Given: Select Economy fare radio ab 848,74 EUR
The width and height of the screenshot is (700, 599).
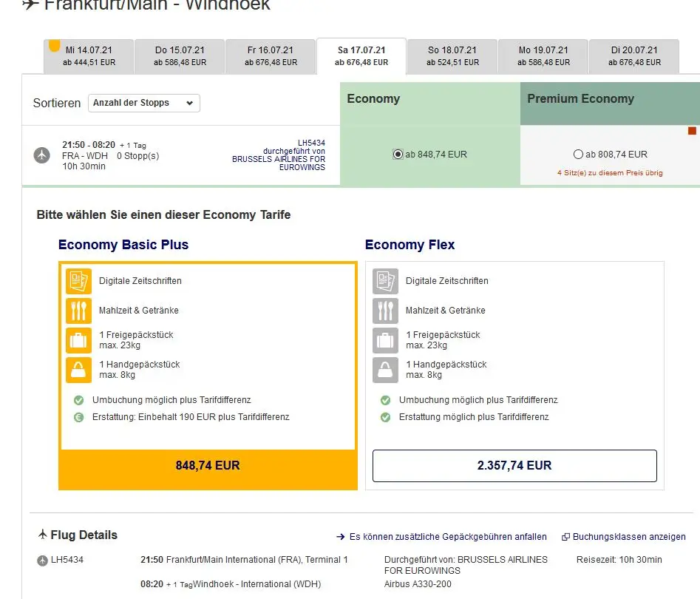Looking at the screenshot, I should 398,154.
